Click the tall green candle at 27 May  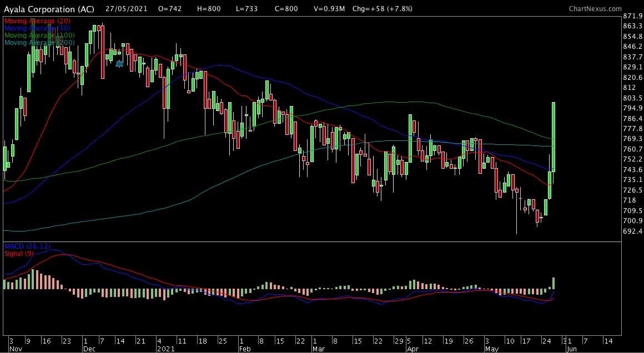point(554,137)
